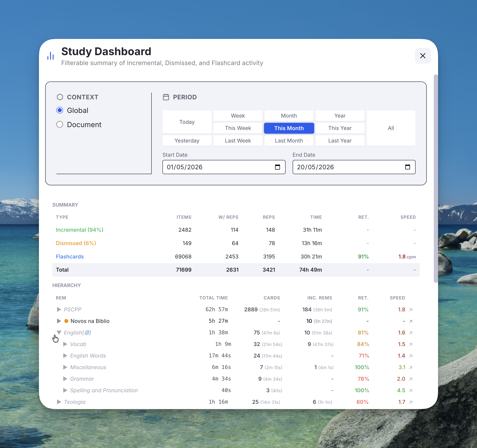Click the W/ REPS column header
The height and width of the screenshot is (448, 477).
228,217
